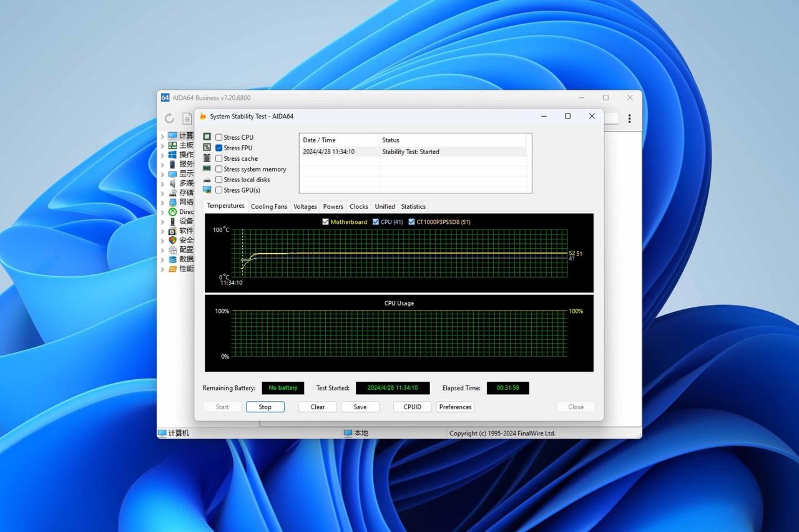799x532 pixels.
Task: Expand the 性能 tree node arrow
Action: tap(162, 269)
